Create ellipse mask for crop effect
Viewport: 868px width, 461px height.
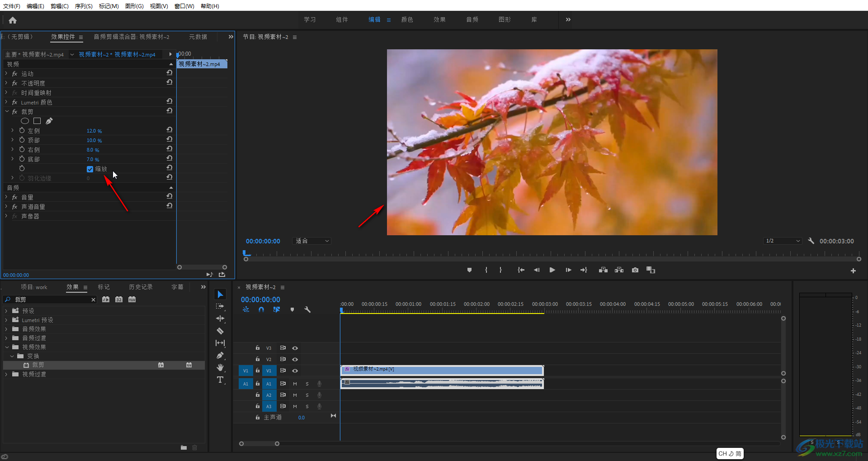[x=25, y=121]
